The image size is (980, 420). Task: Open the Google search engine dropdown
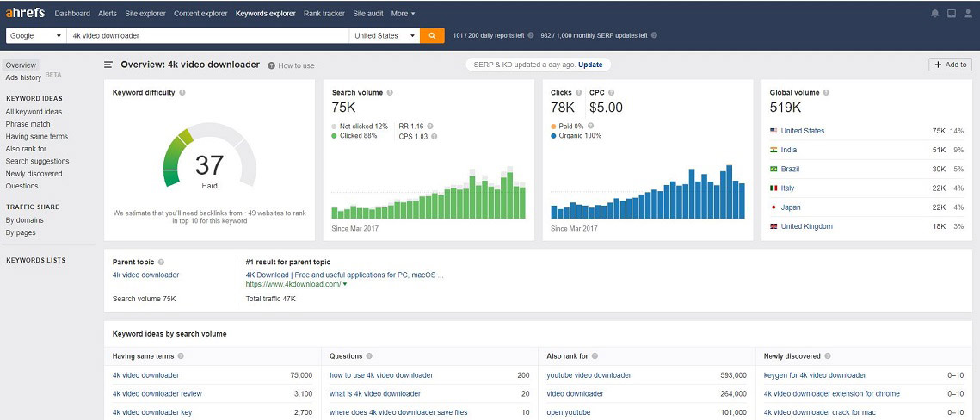(x=36, y=35)
